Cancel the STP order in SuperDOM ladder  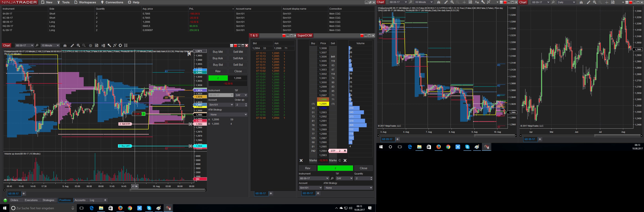345,151
